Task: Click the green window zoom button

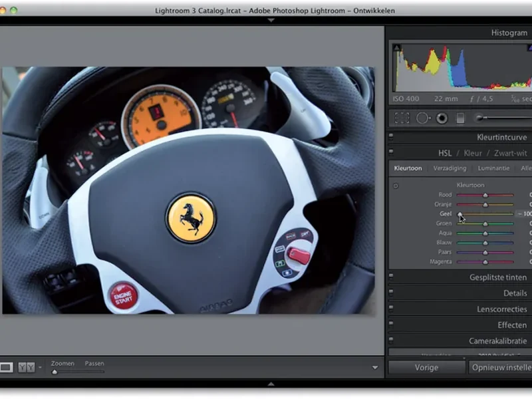Action: point(13,11)
